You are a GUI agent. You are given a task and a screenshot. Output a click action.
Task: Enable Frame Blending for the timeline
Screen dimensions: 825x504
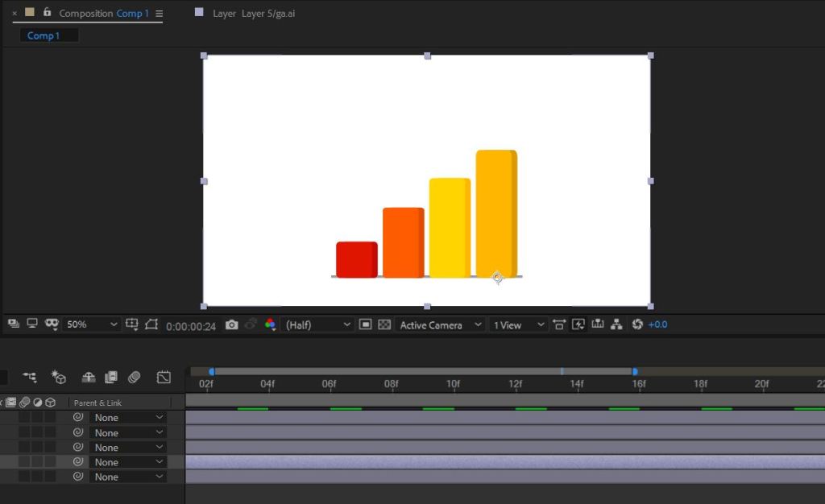point(111,377)
